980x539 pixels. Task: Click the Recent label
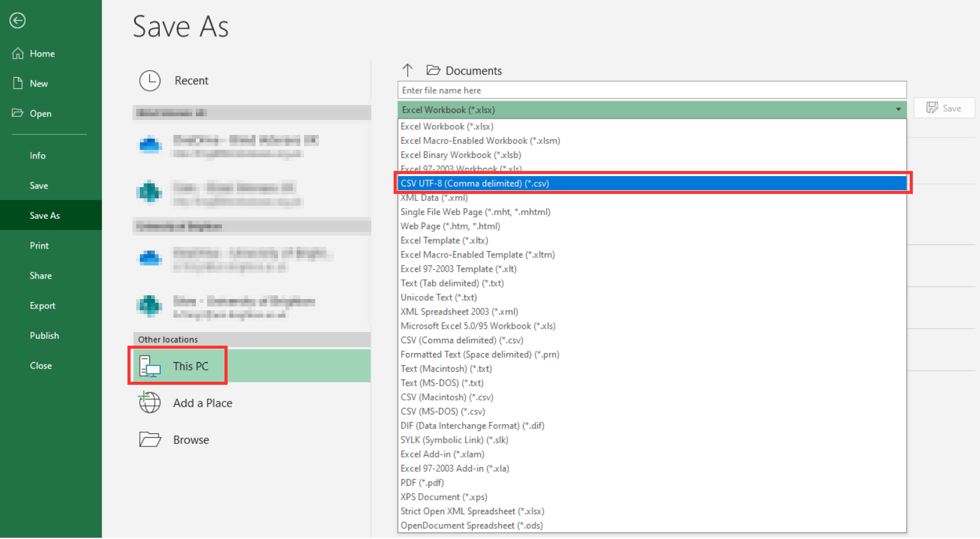192,81
